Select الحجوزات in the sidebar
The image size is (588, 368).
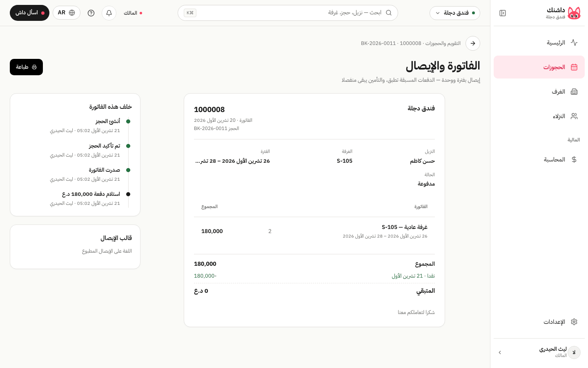coord(539,67)
